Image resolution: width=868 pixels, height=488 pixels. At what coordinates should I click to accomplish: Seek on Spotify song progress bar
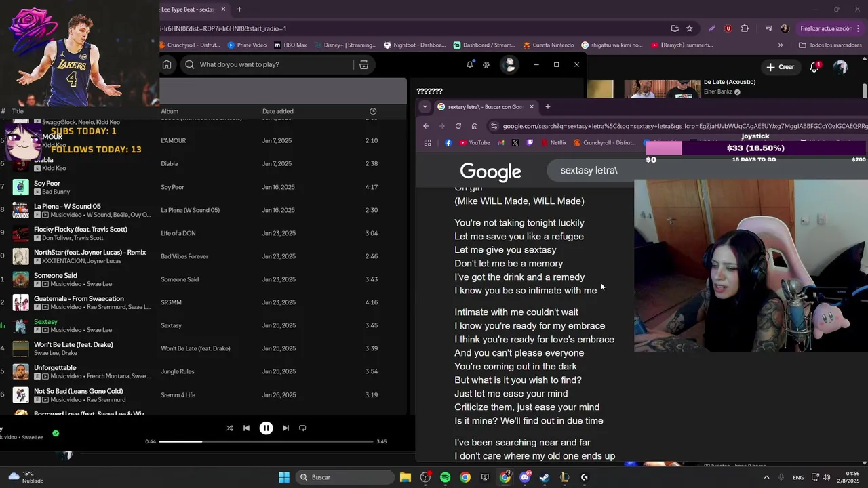point(266,441)
